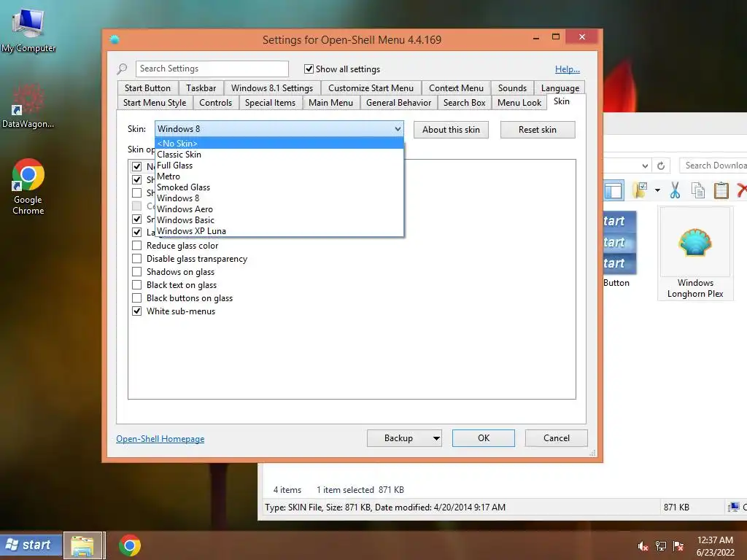
Task: Open Chrome from the taskbar
Action: (130, 545)
